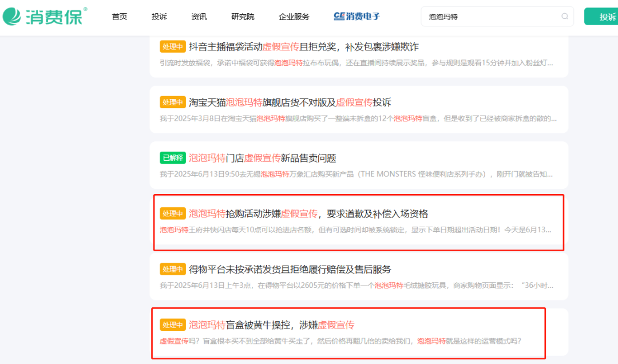Click the 消费保 site logo
This screenshot has width=618, height=364.
[x=45, y=16]
